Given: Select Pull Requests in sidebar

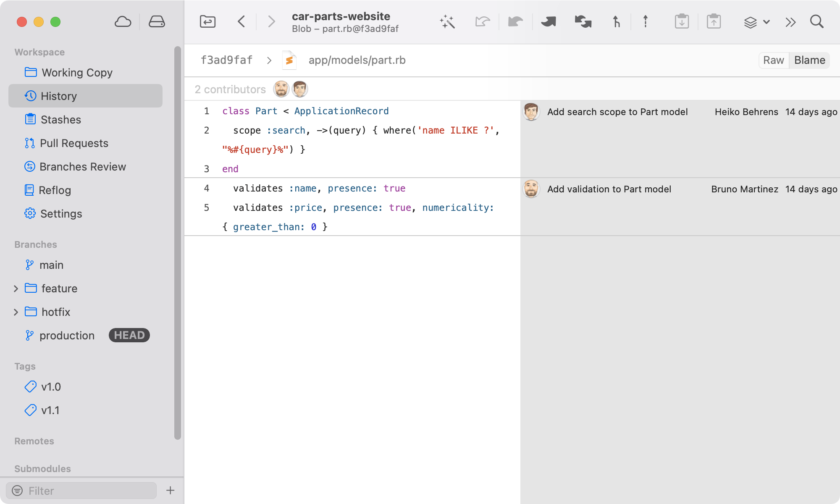Looking at the screenshot, I should coord(74,143).
